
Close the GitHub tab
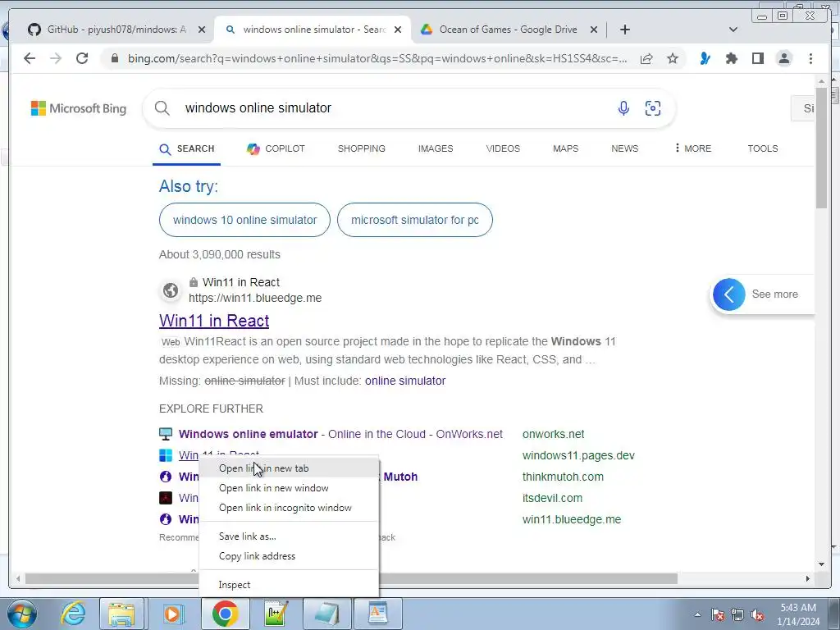202,30
